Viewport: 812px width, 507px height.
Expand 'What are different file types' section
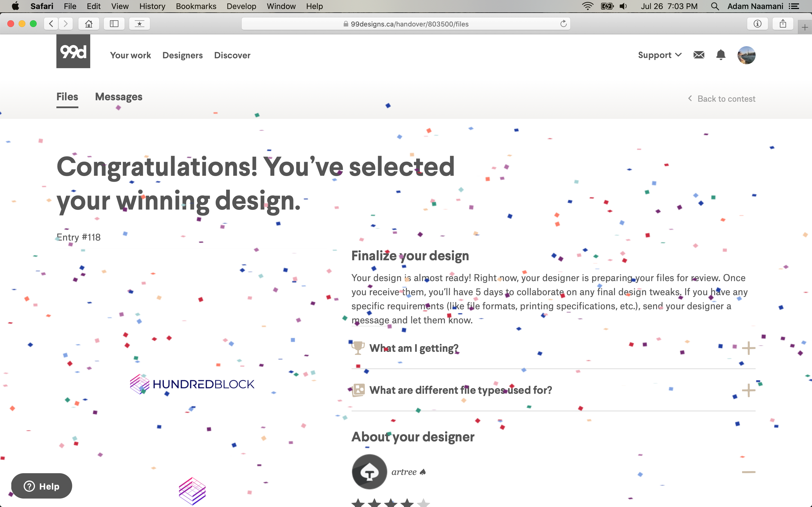748,390
